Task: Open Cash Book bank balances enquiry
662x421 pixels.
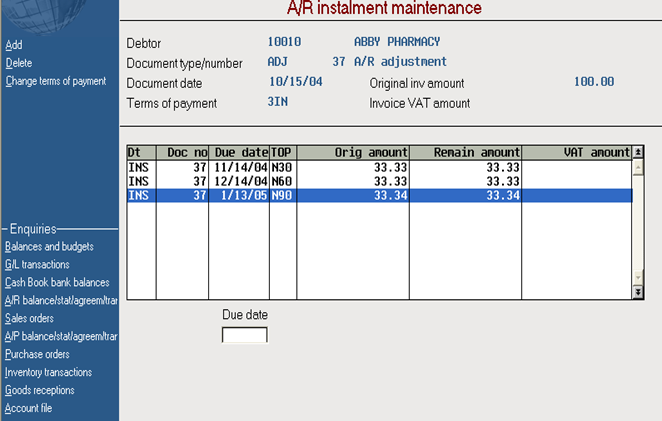Action: click(x=57, y=282)
